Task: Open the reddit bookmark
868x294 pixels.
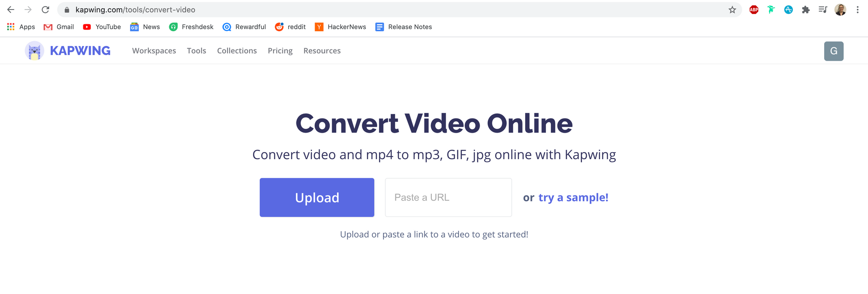Action: point(290,27)
